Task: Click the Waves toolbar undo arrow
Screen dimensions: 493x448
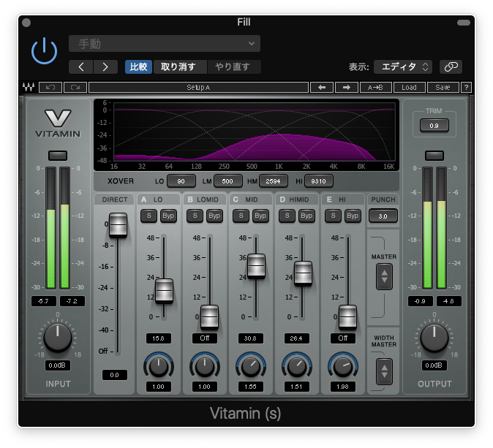Action: [50, 88]
